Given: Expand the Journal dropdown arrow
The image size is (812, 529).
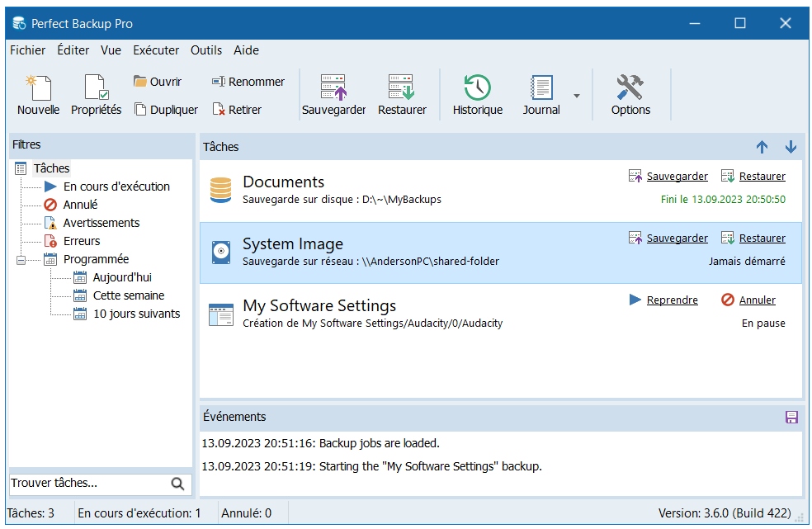Looking at the screenshot, I should tap(577, 96).
